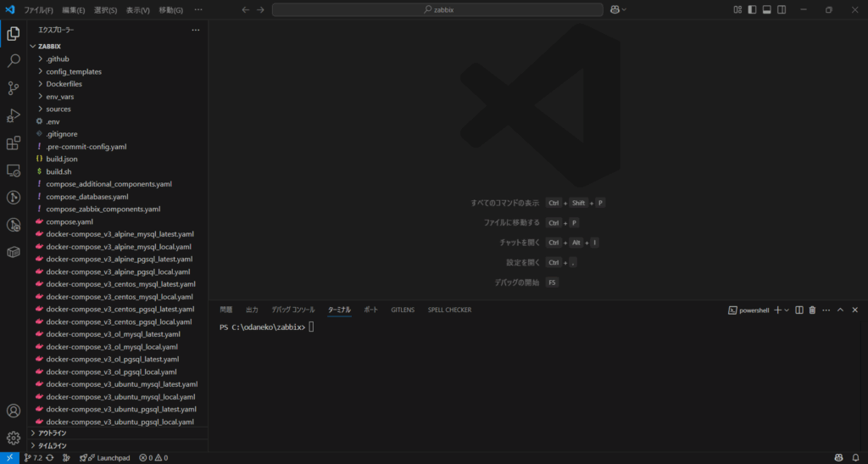Open the Accounts menu icon

(14, 411)
